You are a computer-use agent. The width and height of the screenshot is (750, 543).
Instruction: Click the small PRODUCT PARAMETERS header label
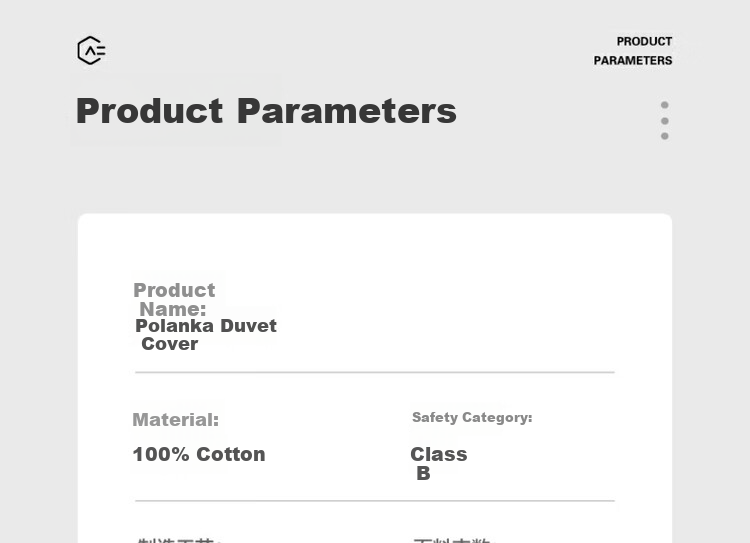point(633,51)
